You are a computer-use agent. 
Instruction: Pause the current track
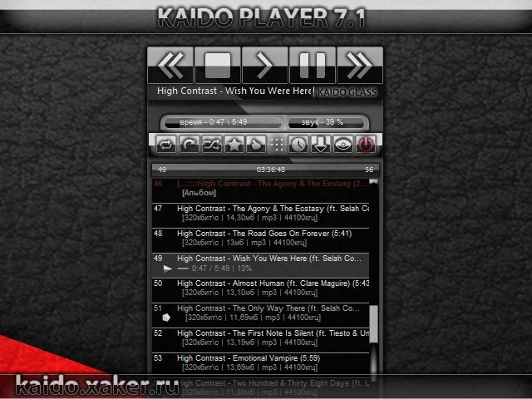tap(313, 65)
